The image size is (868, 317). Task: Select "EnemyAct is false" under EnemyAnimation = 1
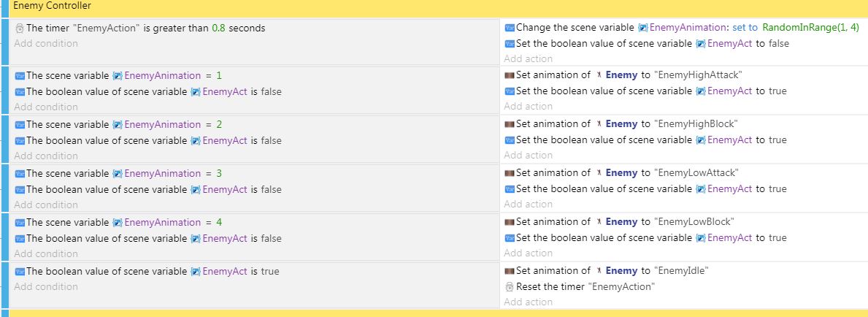pyautogui.click(x=148, y=92)
